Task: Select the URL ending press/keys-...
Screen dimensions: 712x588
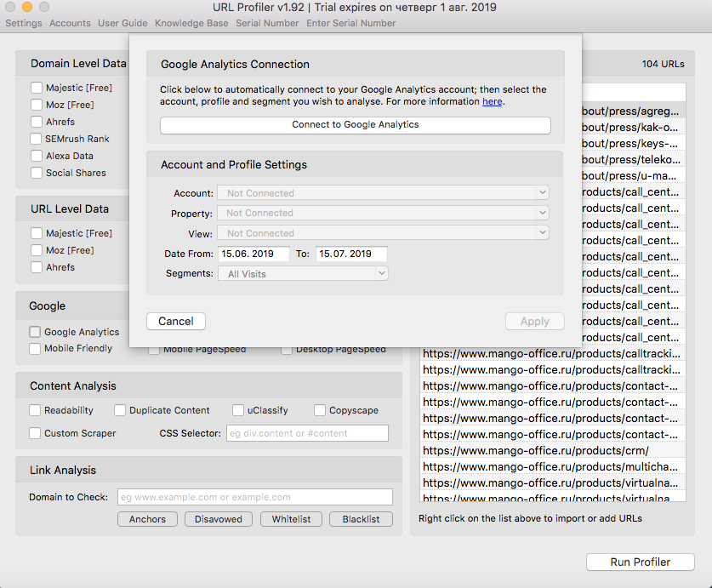Action: [634, 144]
